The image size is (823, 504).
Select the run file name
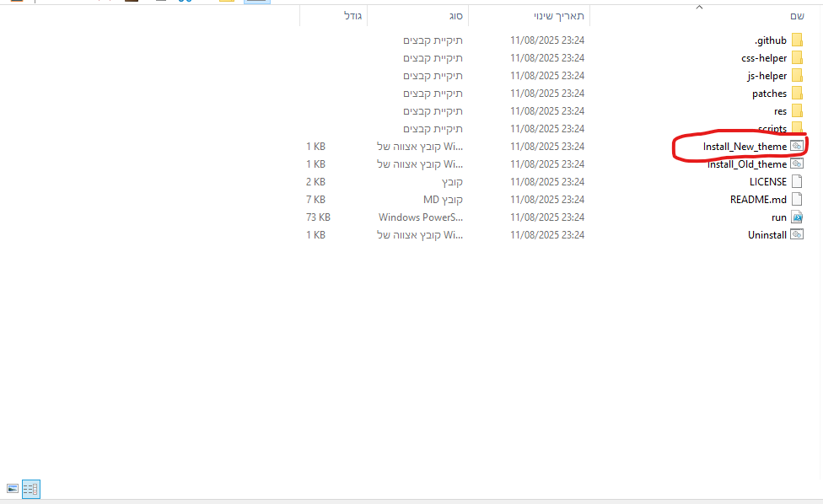coord(779,217)
